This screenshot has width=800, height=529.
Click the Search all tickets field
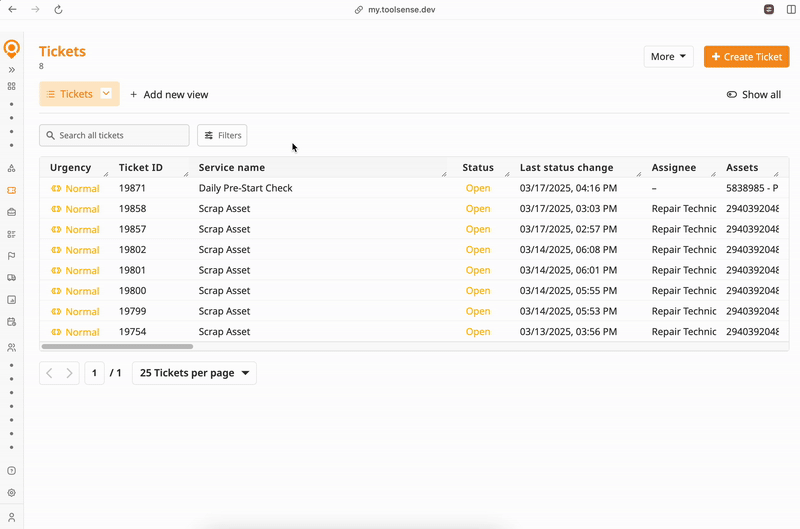114,135
